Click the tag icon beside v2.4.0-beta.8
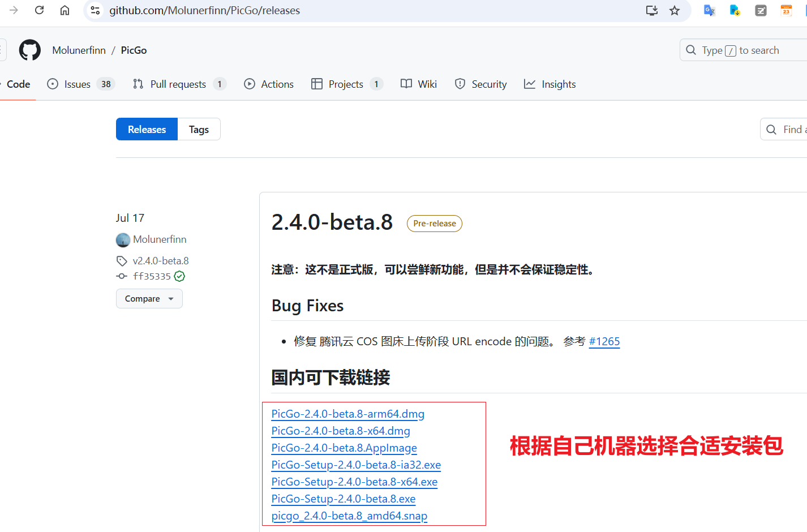The width and height of the screenshot is (807, 532). click(122, 261)
